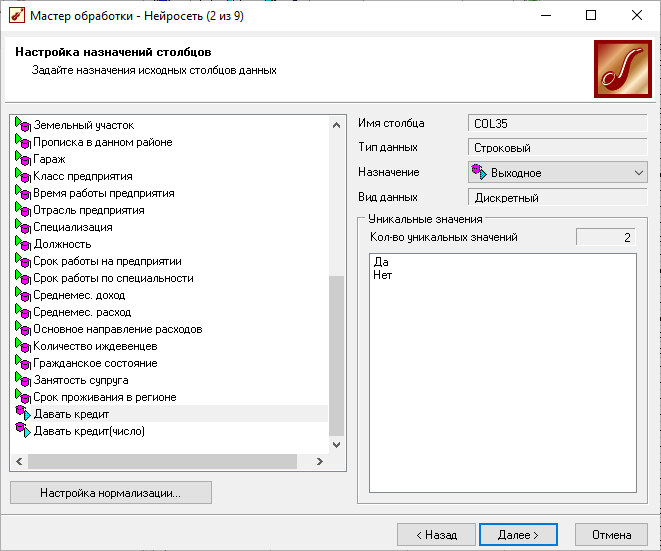Select the Количество иждевенцев column
Image resolution: width=661 pixels, height=551 pixels.
pyautogui.click(x=95, y=346)
